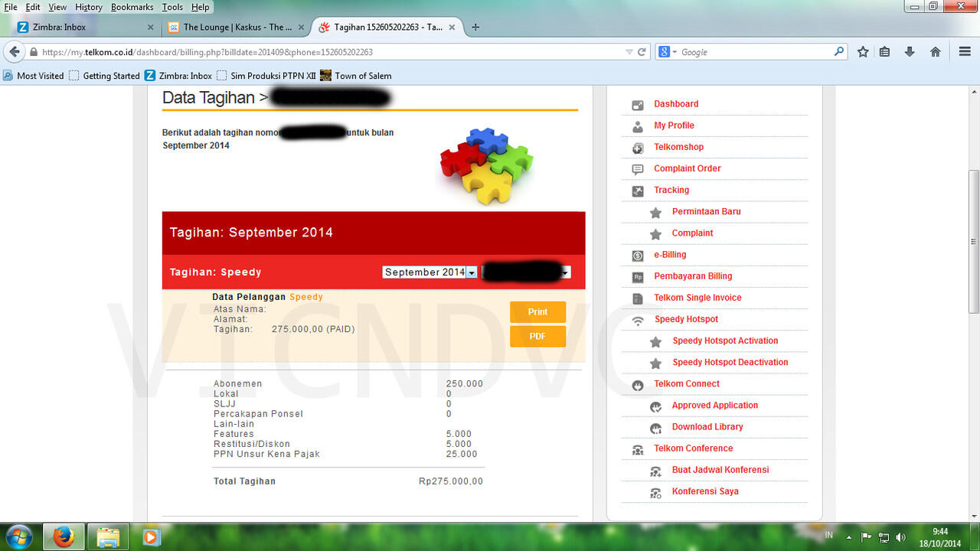Click the bookmark star icon
The width and height of the screenshot is (980, 551).
coord(863,52)
